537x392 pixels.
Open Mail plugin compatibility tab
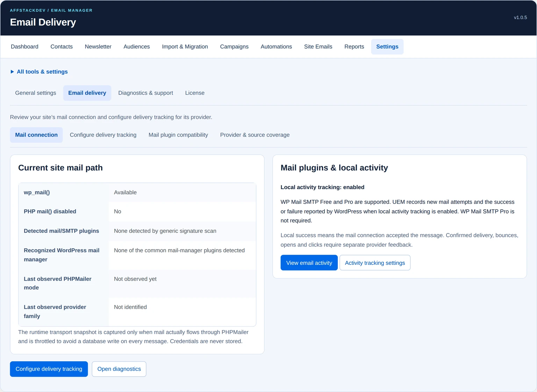click(x=178, y=135)
